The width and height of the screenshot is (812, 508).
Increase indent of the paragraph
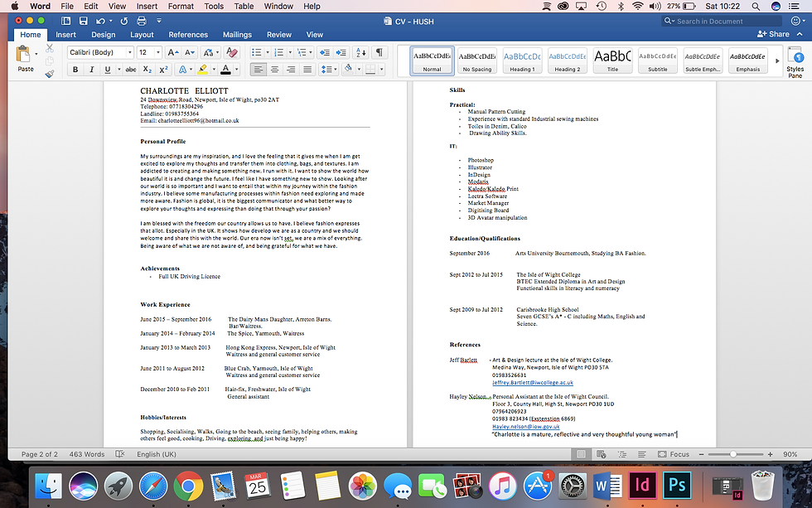click(x=341, y=53)
